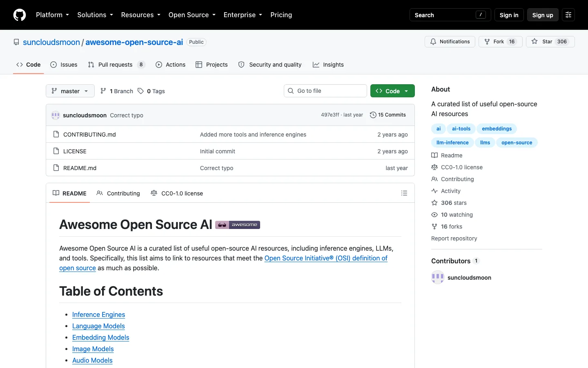Screen dimensions: 588x368
Task: Switch to the Insights tab
Action: 328,65
